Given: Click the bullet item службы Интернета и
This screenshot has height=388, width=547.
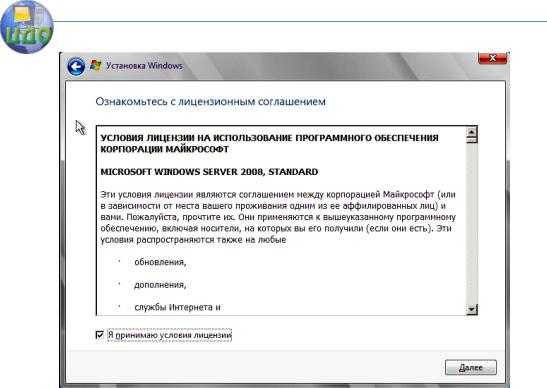Looking at the screenshot, I should tap(177, 307).
